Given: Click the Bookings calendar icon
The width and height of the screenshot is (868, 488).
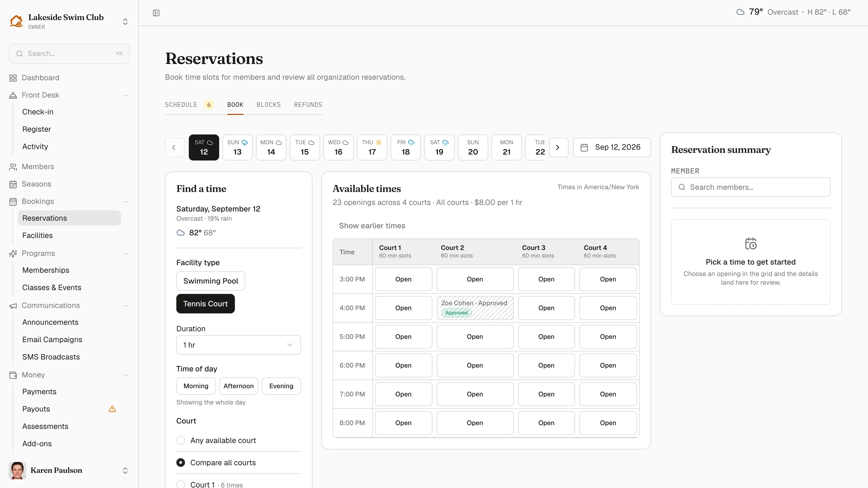Looking at the screenshot, I should [13, 201].
